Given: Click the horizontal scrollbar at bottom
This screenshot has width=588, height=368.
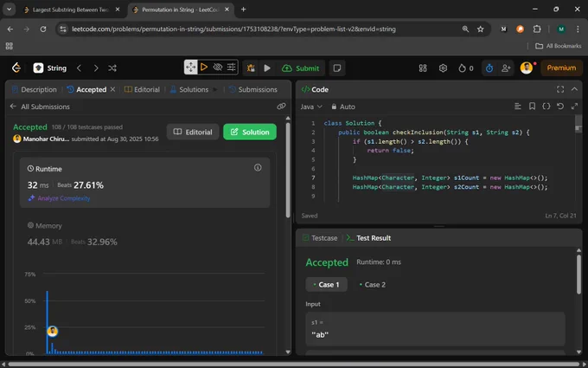Looking at the screenshot, I should point(294,365).
